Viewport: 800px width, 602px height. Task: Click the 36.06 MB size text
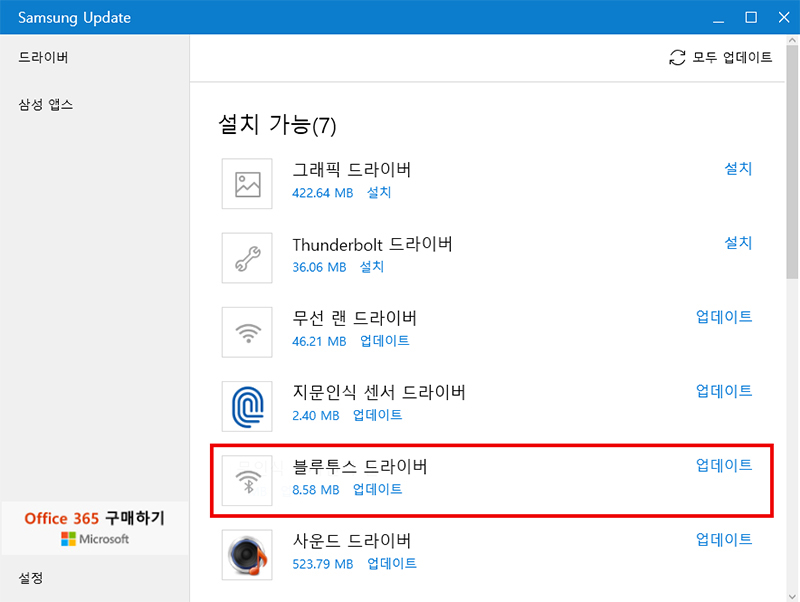(319, 267)
